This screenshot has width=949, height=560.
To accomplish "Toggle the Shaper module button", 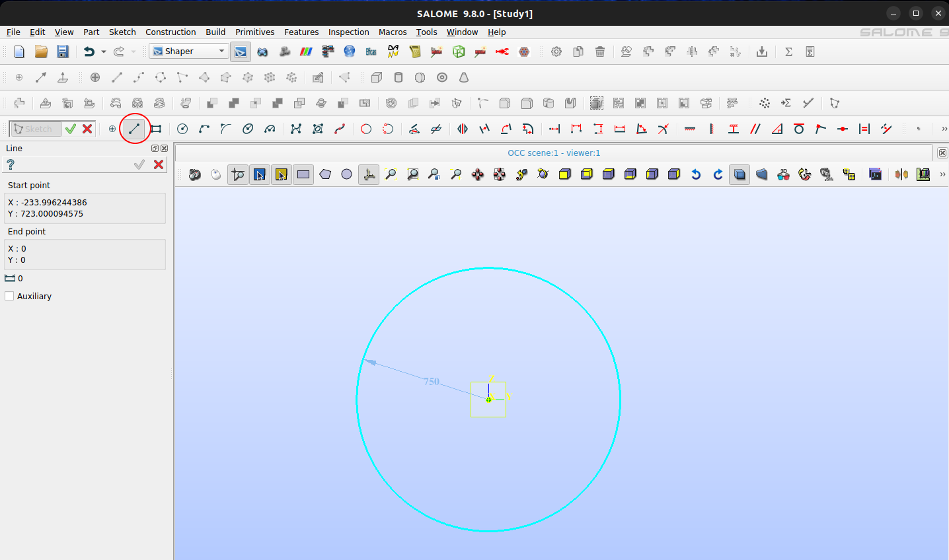I will click(241, 52).
